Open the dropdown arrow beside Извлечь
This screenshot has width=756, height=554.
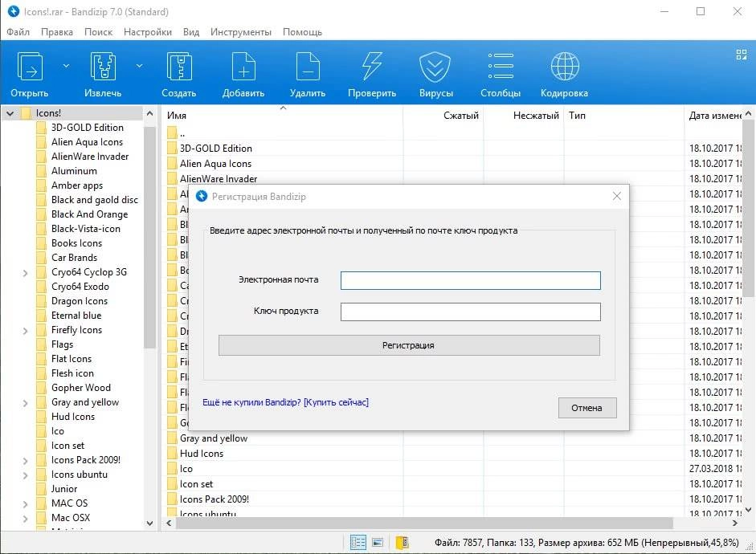(x=139, y=66)
